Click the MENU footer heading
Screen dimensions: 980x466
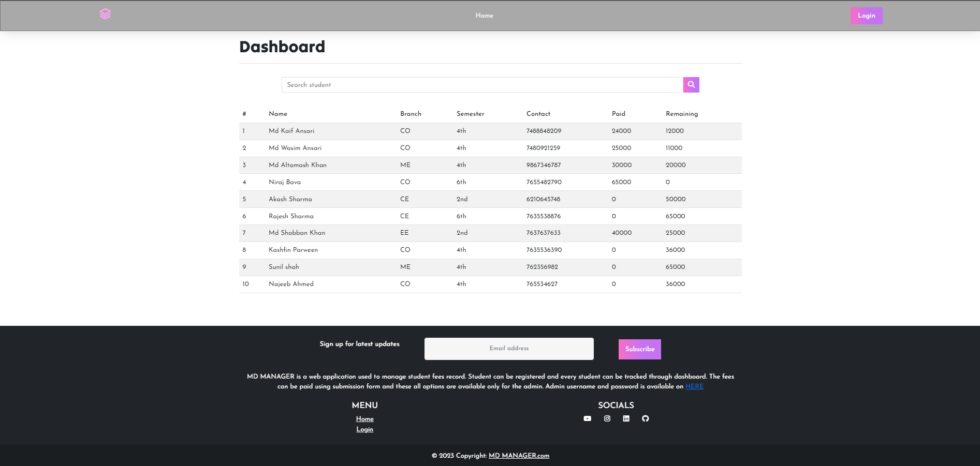tap(365, 405)
